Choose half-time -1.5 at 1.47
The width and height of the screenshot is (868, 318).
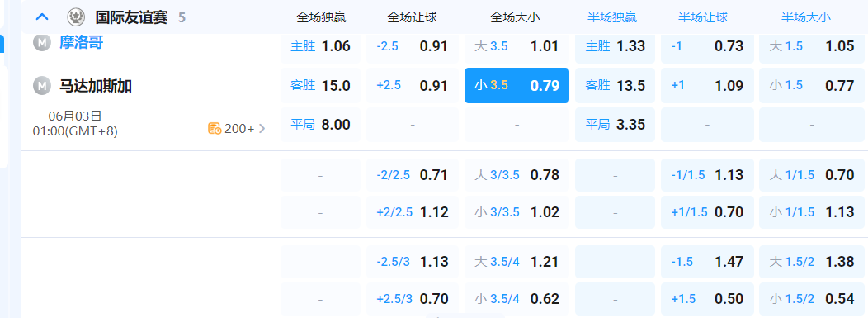click(x=707, y=262)
